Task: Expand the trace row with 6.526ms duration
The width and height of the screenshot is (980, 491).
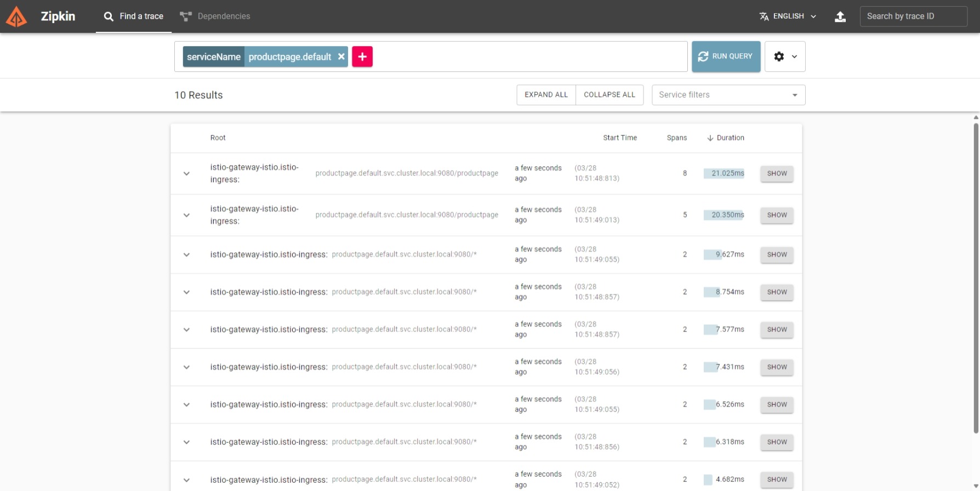Action: tap(186, 404)
